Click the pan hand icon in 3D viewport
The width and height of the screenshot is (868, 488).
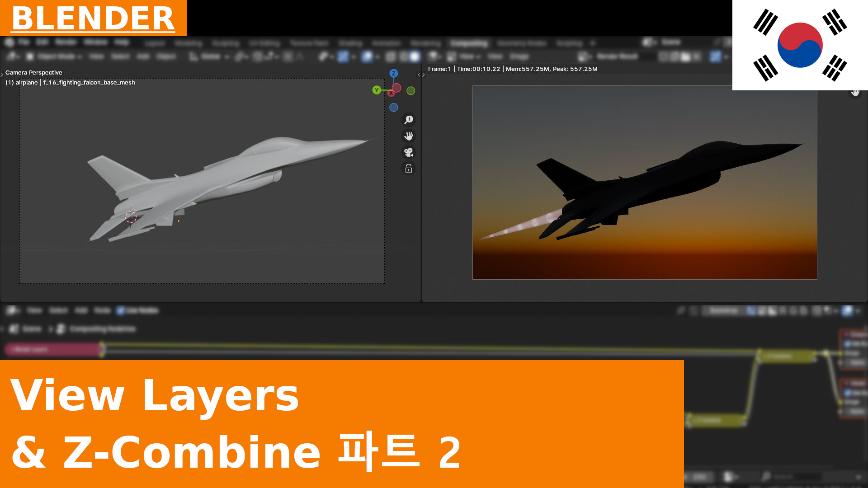click(x=409, y=136)
